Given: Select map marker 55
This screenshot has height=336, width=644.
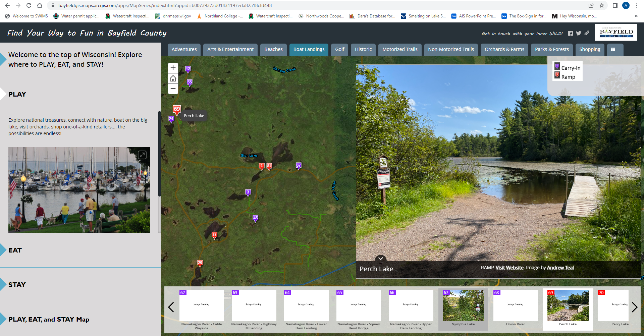Looking at the screenshot, I should coord(190,82).
